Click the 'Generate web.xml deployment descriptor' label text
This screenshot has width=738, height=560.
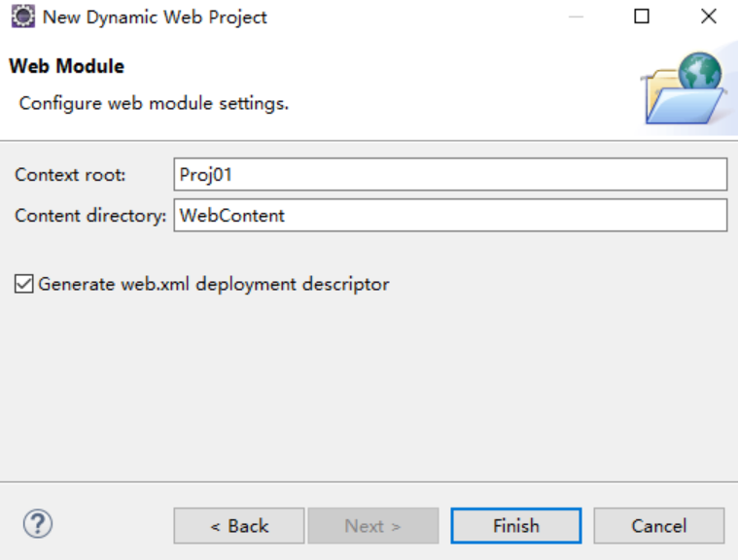(x=214, y=284)
